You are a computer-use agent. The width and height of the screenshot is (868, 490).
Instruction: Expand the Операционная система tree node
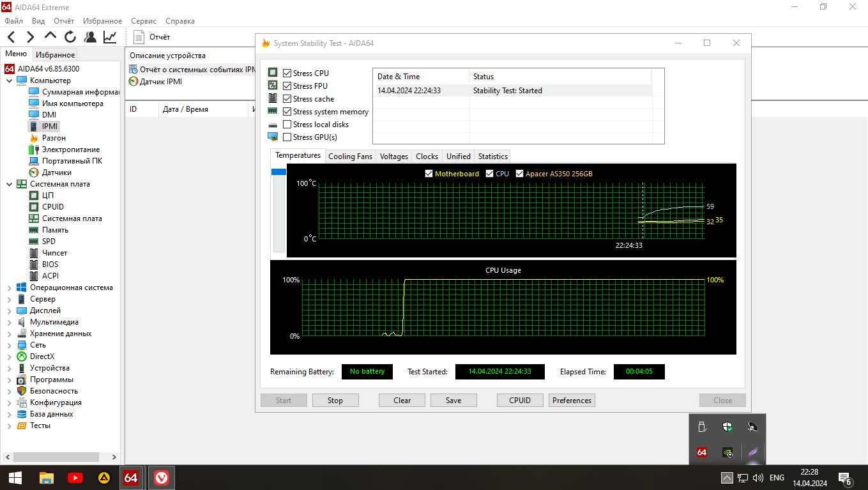tap(9, 287)
